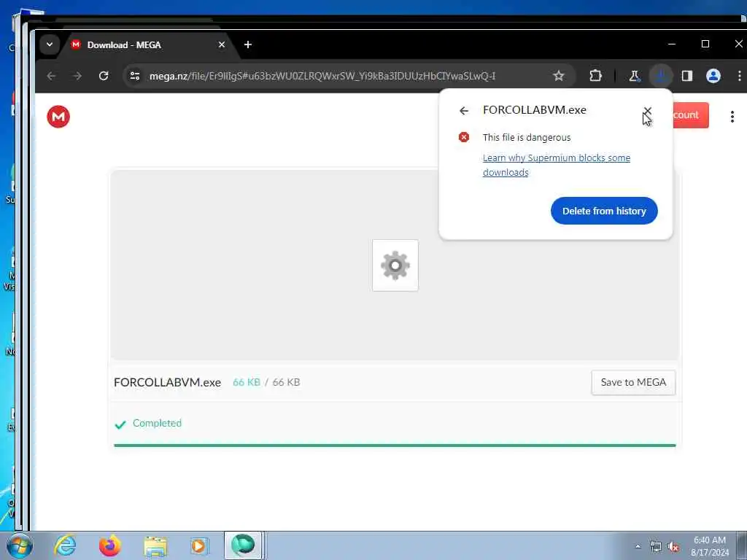Open the network tray icon

pos(656,547)
